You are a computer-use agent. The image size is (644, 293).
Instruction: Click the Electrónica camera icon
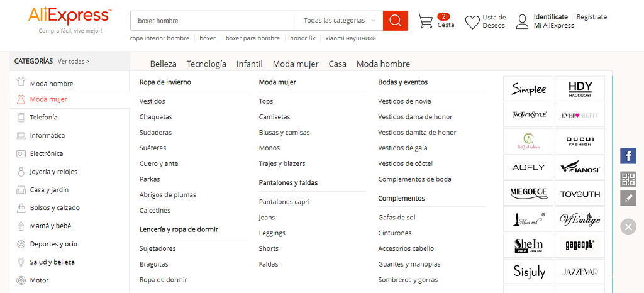[x=21, y=153]
